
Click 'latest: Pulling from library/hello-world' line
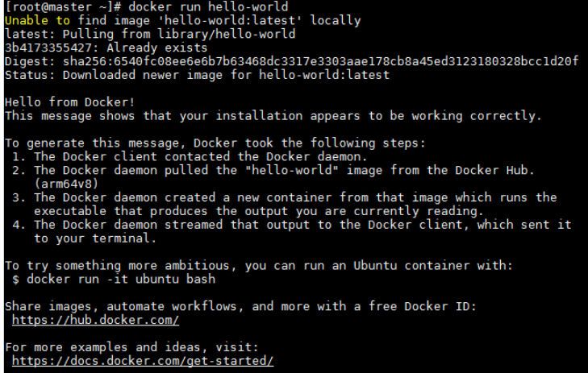point(150,34)
